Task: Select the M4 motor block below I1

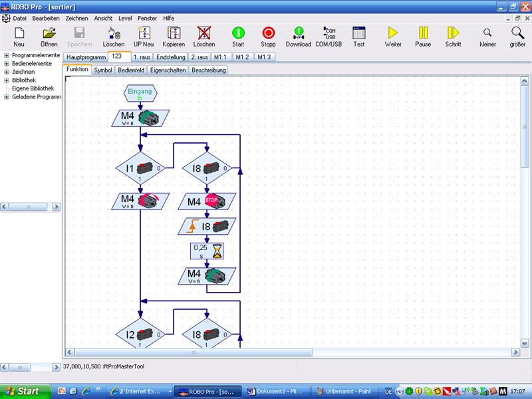Action: point(140,201)
